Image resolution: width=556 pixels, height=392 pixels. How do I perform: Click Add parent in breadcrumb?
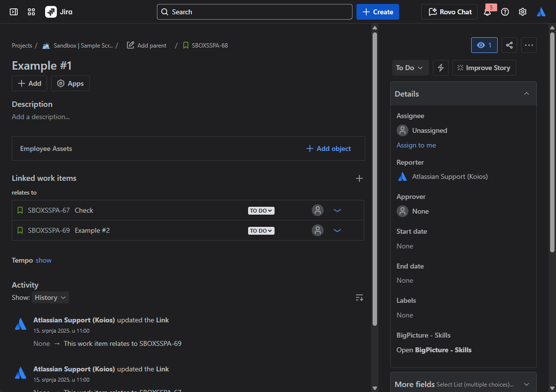(x=146, y=46)
